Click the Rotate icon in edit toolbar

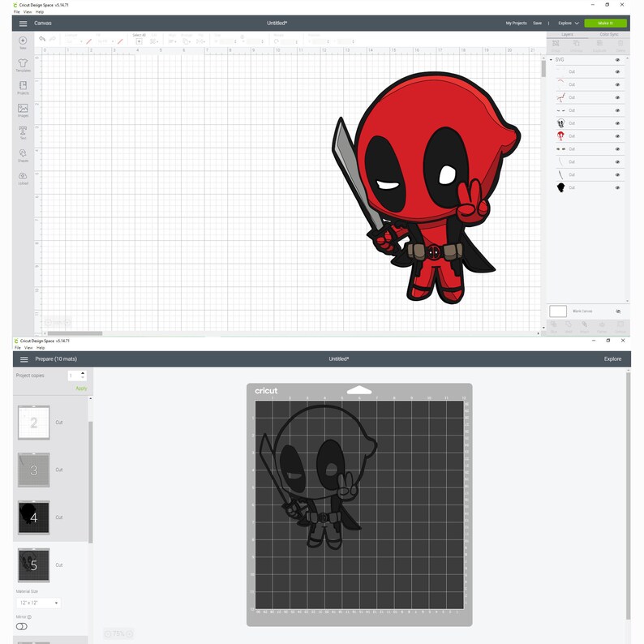pyautogui.click(x=277, y=41)
